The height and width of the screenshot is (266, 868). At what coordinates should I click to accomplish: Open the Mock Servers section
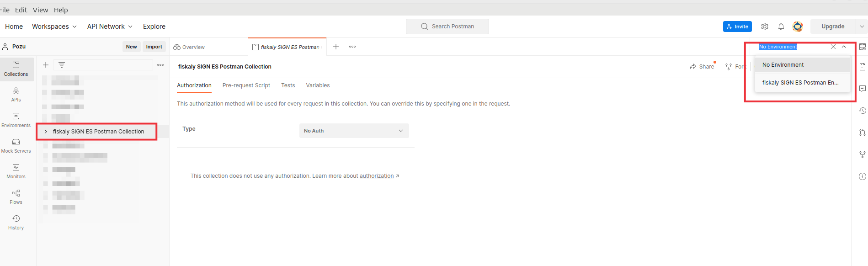[x=16, y=145]
